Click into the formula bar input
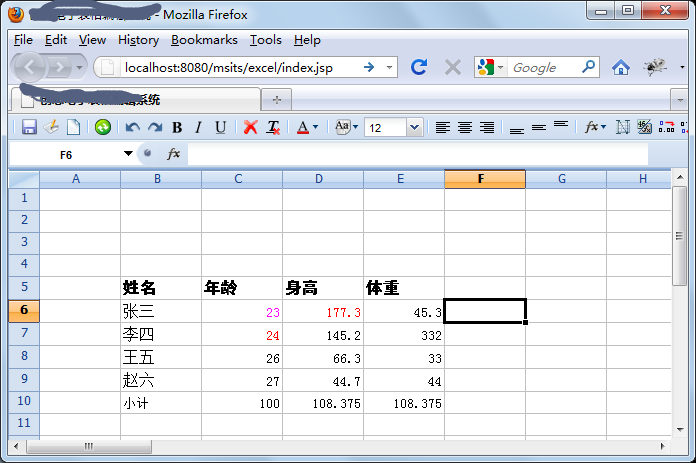The width and height of the screenshot is (696, 463). (417, 154)
